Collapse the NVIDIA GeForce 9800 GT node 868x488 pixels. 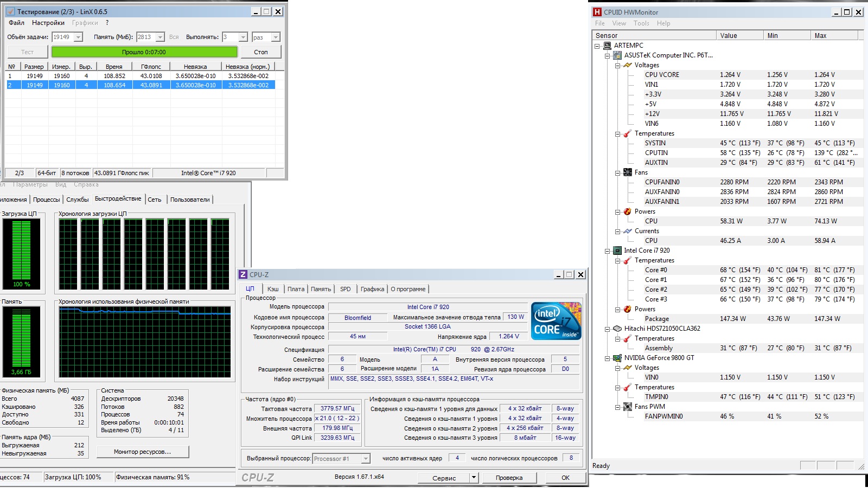(608, 358)
